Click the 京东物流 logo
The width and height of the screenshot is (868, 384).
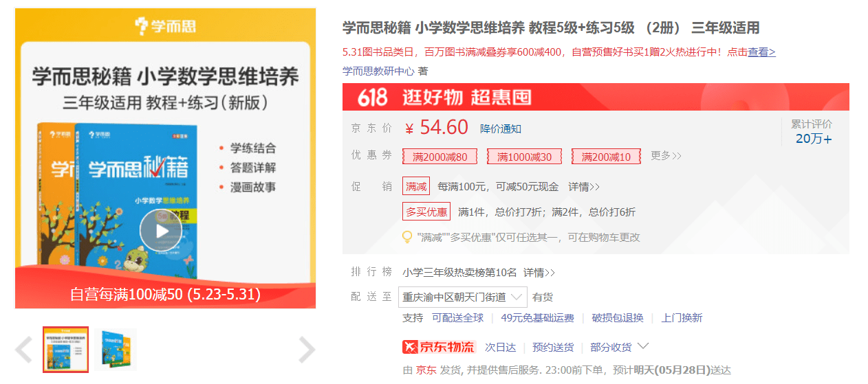pyautogui.click(x=439, y=347)
